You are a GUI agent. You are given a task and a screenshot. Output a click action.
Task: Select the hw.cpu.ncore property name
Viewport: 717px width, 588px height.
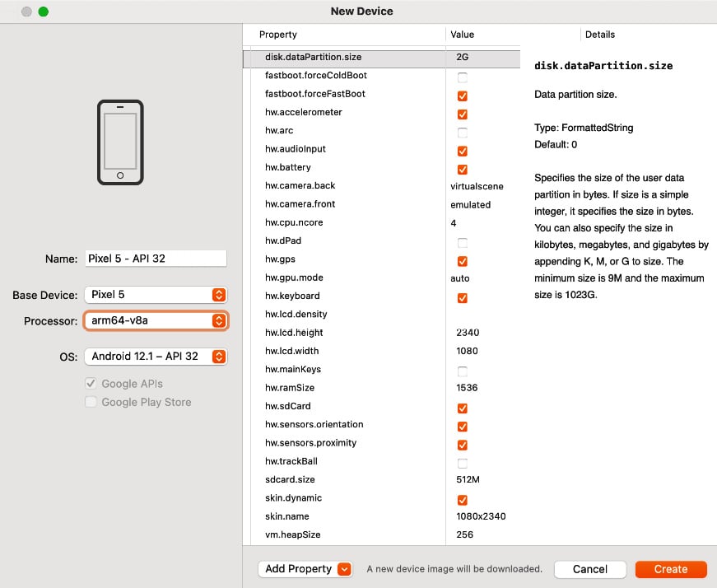[x=294, y=222]
